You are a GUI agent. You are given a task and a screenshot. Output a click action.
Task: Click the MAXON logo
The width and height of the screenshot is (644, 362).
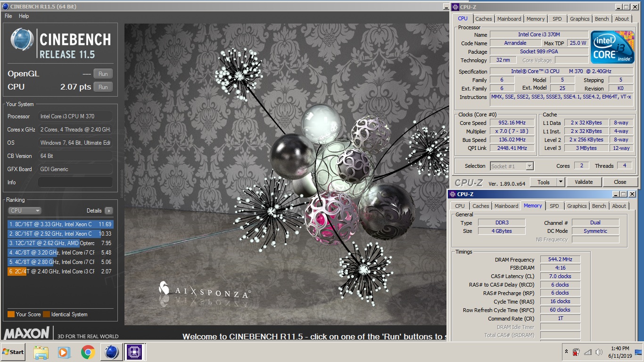tap(27, 333)
